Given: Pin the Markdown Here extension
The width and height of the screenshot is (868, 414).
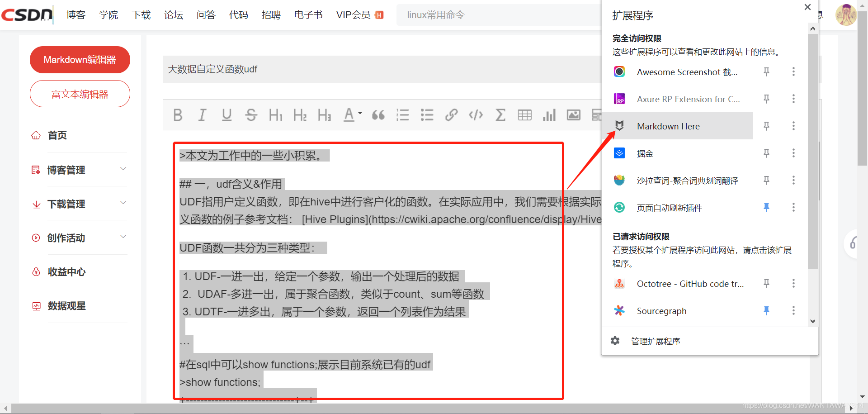Looking at the screenshot, I should [766, 126].
